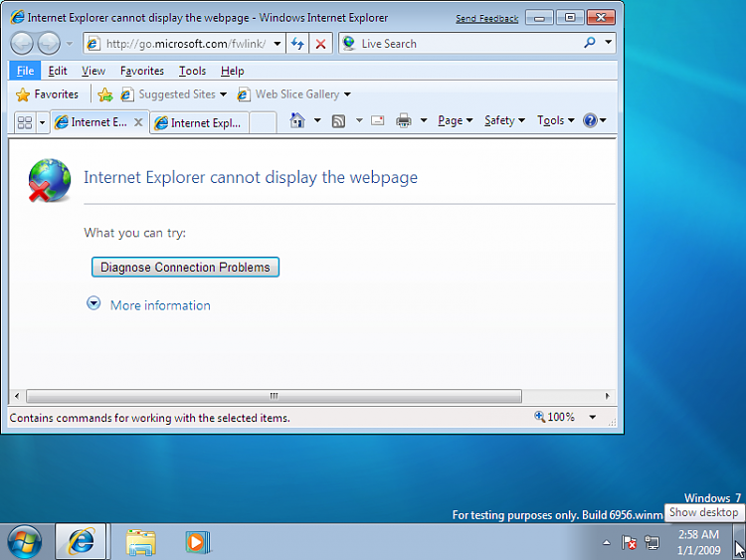Open recent pages dropdown beside Forward button

tap(70, 44)
